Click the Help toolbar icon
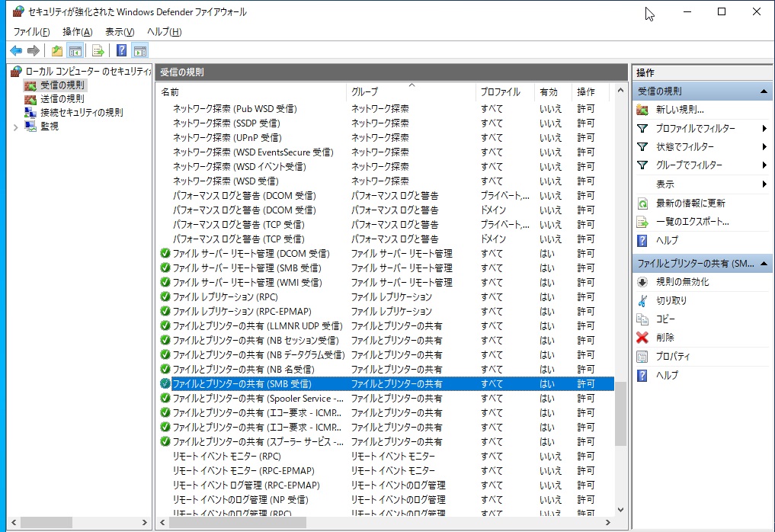This screenshot has width=775, height=532. tap(121, 50)
